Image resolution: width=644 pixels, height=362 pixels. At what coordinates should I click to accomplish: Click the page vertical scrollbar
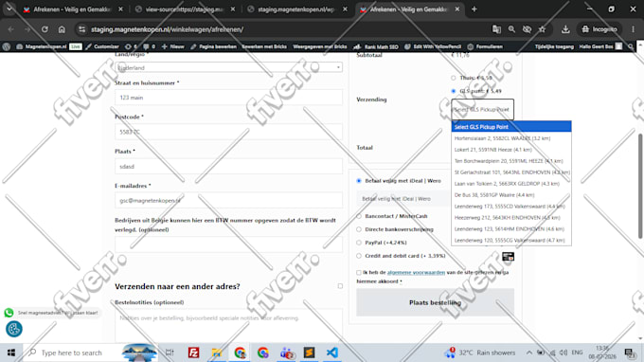point(640,186)
